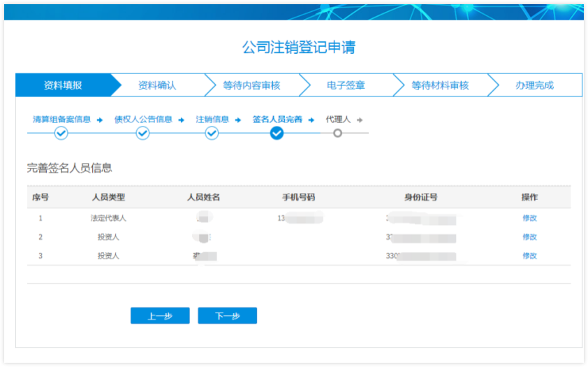Select the 资料填报 progress tab
The height and width of the screenshot is (367, 588).
[x=63, y=85]
